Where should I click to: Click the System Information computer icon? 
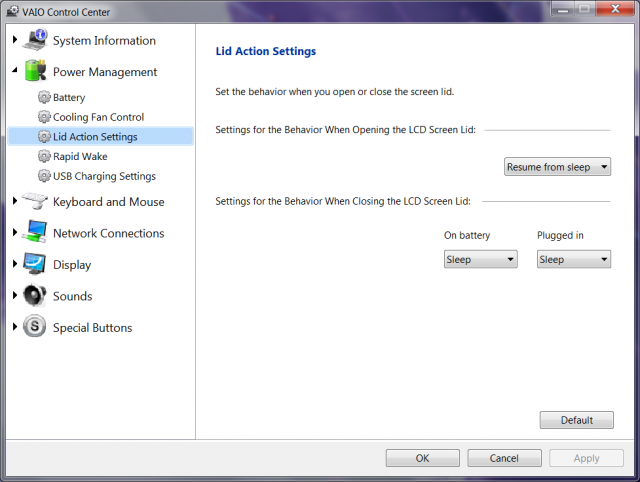click(x=35, y=40)
